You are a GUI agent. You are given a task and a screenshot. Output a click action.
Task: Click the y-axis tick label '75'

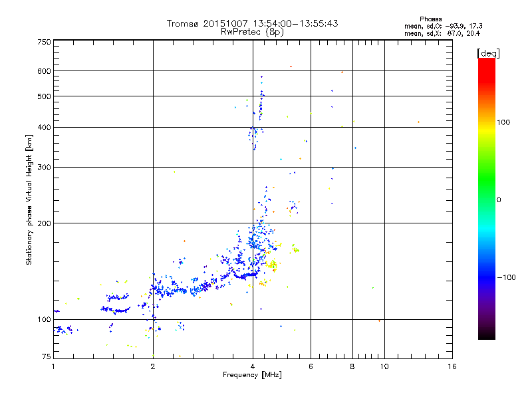[x=47, y=356]
